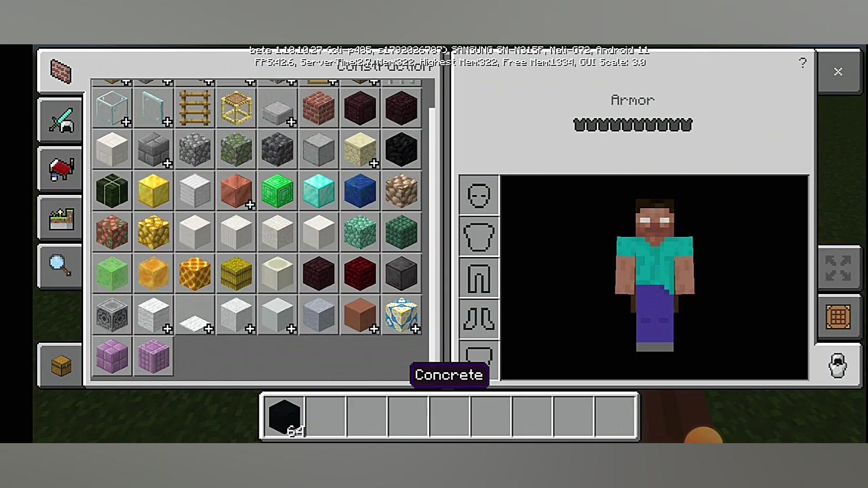Choose the cobblestone block
The height and width of the screenshot is (488, 868).
[195, 150]
